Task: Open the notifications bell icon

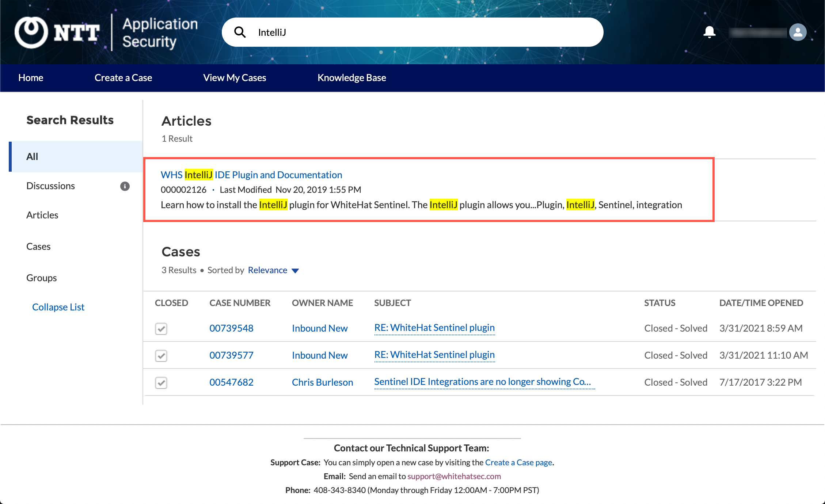Action: point(709,32)
